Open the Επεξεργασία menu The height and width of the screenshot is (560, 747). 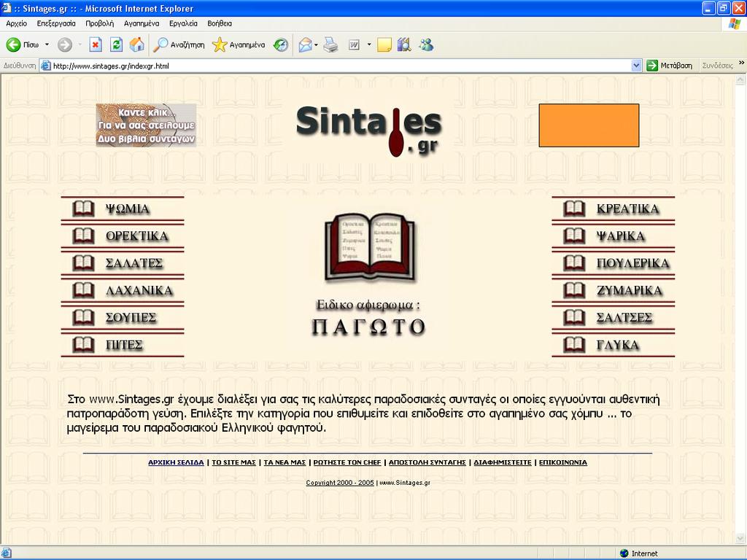pos(56,23)
